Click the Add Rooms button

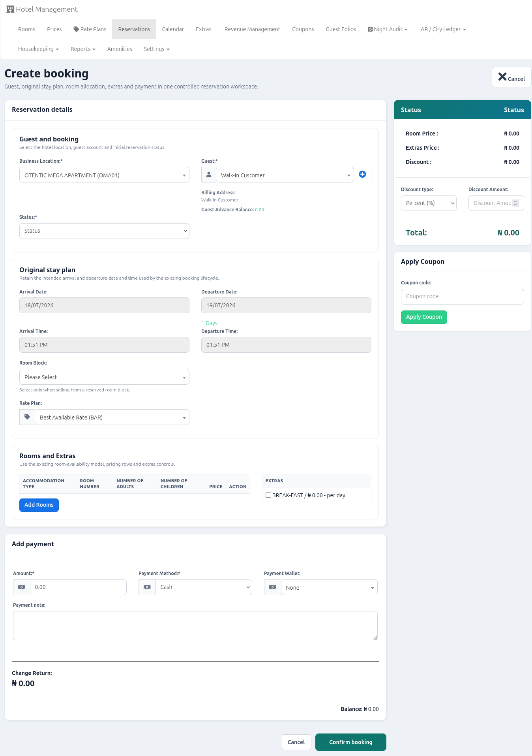coord(39,505)
